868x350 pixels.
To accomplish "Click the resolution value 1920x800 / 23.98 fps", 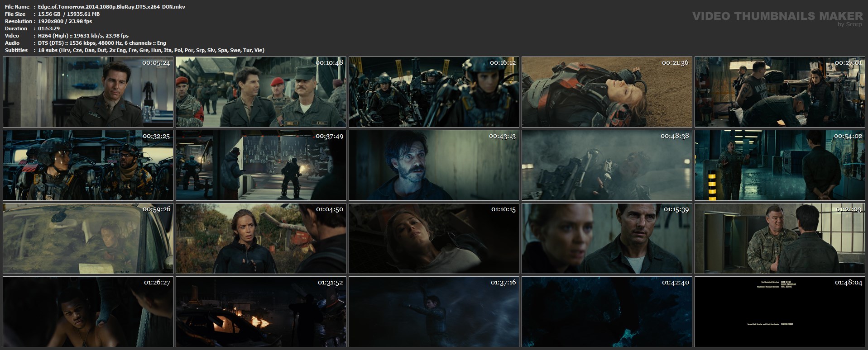I will 65,21.
